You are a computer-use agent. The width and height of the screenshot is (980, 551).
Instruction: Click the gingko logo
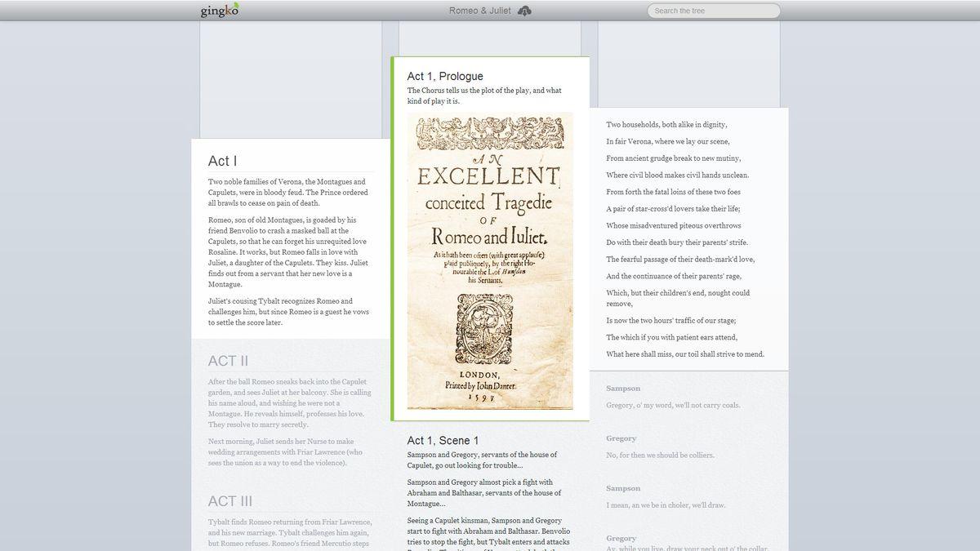(220, 11)
